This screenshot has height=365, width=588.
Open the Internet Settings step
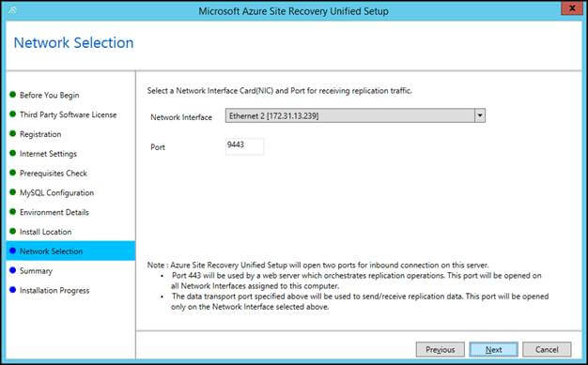pyautogui.click(x=48, y=154)
